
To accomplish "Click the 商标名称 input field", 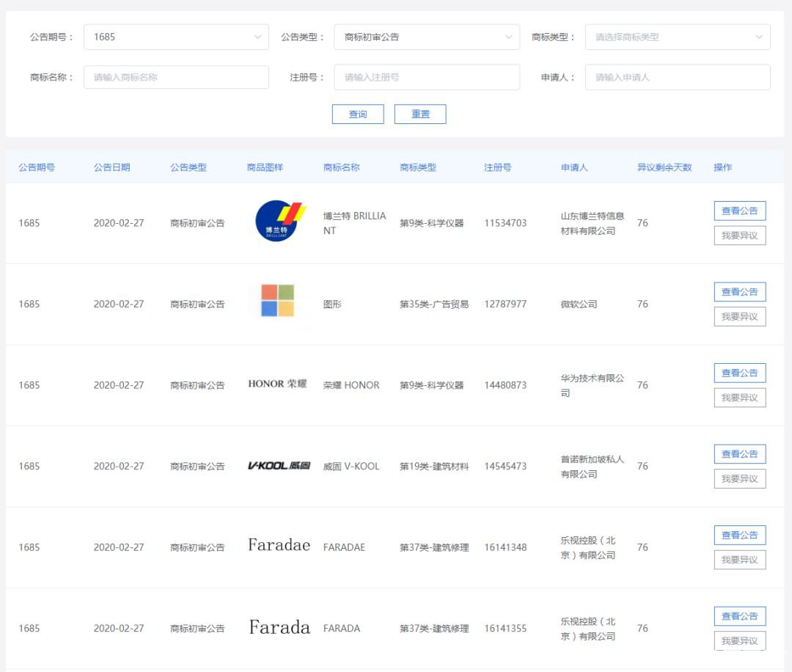I will (176, 77).
